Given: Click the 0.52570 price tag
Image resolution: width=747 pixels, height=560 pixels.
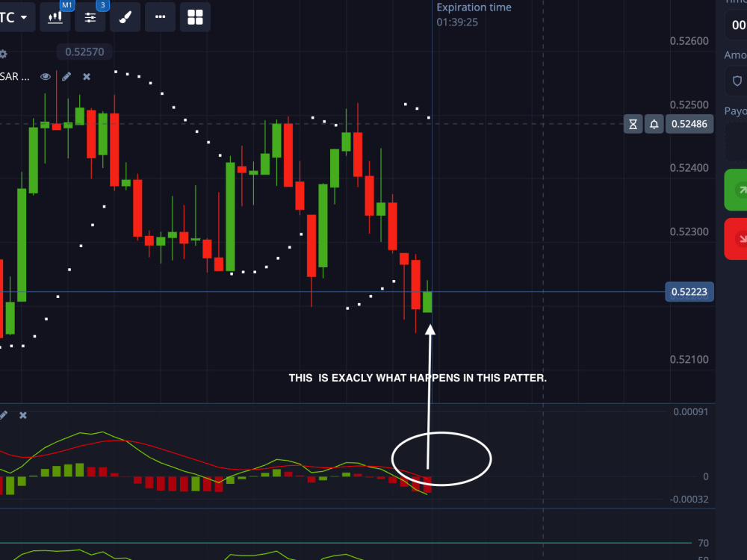Looking at the screenshot, I should [x=84, y=52].
